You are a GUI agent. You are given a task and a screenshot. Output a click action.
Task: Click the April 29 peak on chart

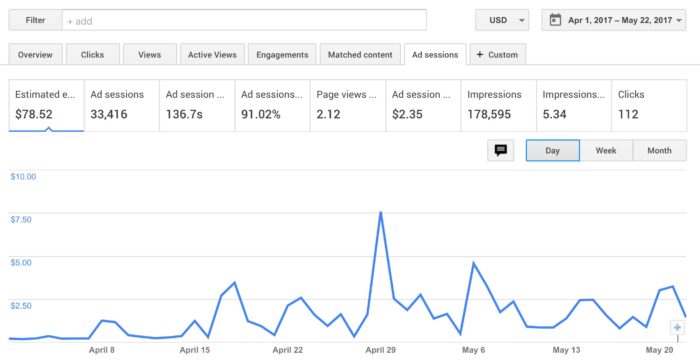[x=380, y=213]
